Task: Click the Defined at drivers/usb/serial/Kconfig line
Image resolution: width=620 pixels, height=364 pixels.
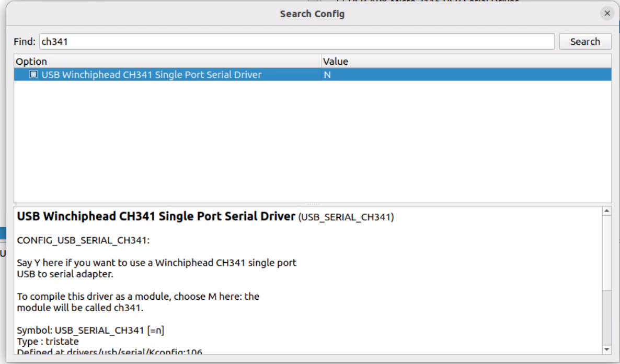Action: pyautogui.click(x=109, y=351)
